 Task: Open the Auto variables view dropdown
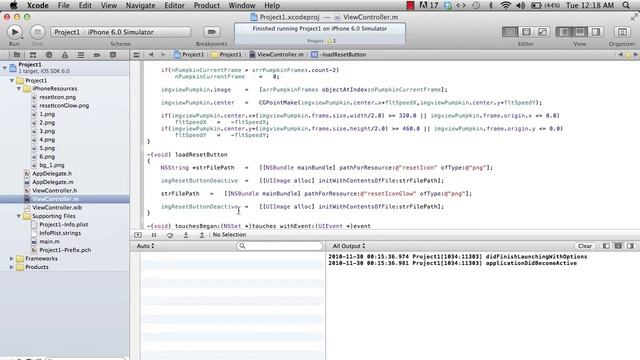(x=145, y=246)
